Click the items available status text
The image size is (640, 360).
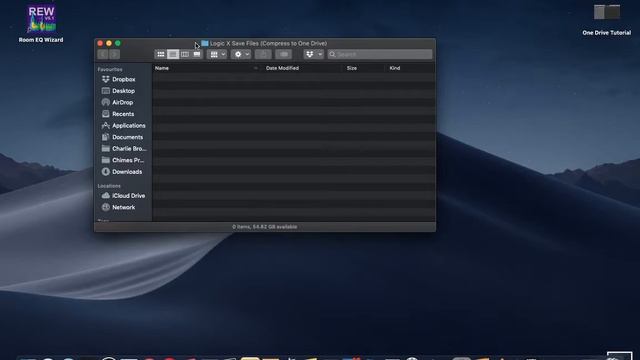pos(265,227)
